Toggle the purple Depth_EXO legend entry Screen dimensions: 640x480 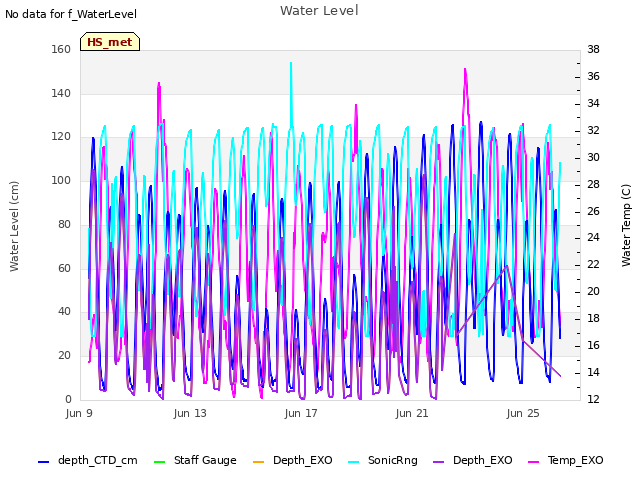click(x=473, y=460)
